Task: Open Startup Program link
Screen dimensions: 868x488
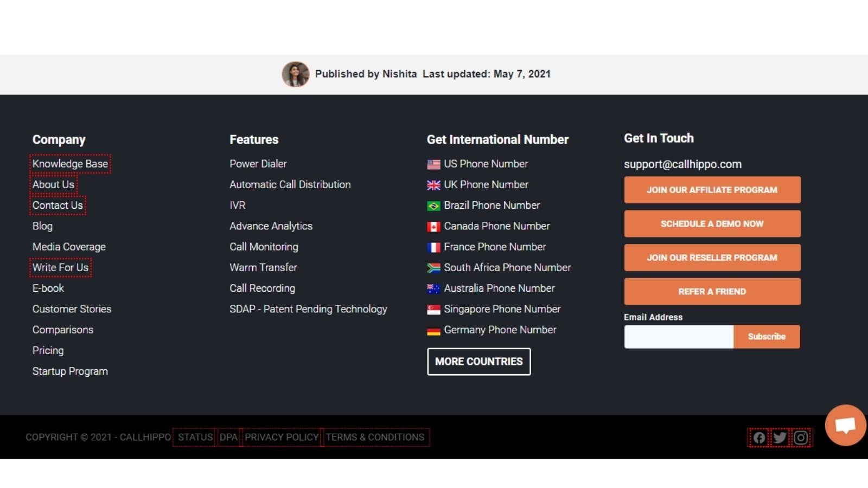Action: 70,371
